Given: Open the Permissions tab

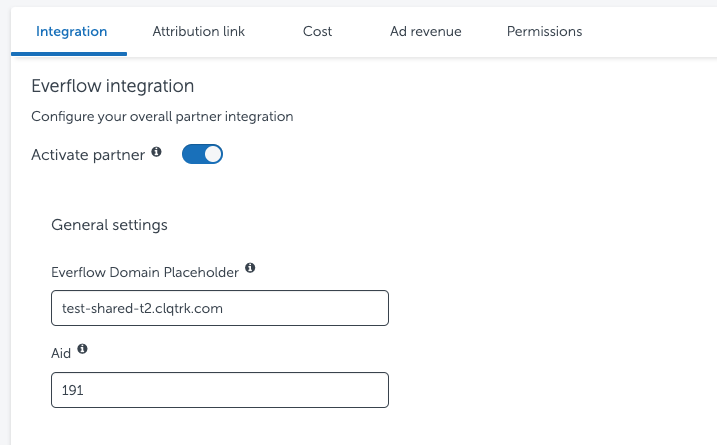Looking at the screenshot, I should 544,32.
